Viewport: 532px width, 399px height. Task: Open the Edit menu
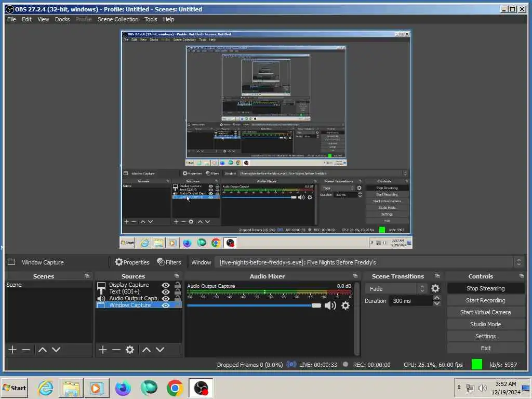click(26, 19)
